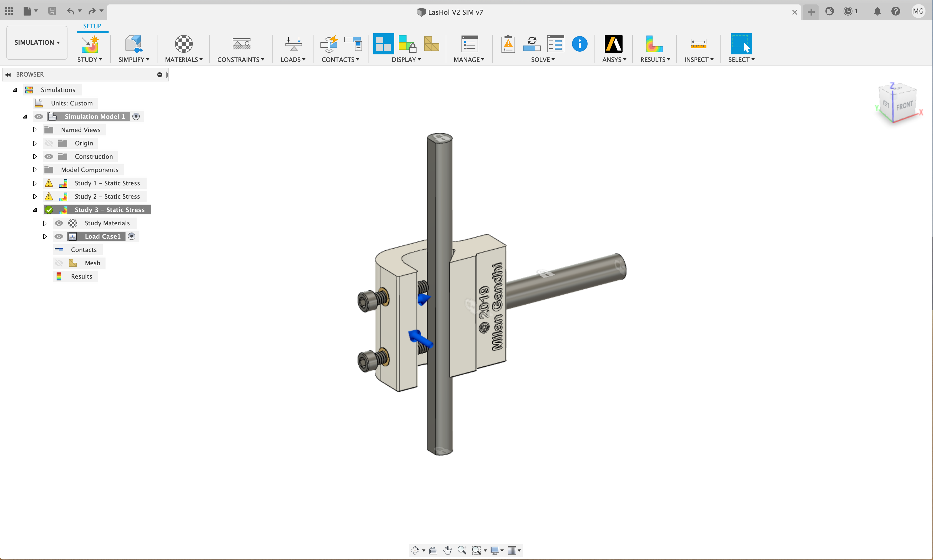Open the SIMULATION workspace dropdown
This screenshot has width=933, height=560.
(x=37, y=43)
